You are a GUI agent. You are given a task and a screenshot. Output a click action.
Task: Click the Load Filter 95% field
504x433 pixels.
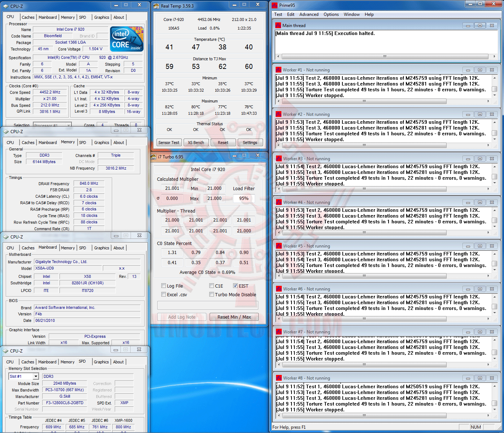tap(244, 198)
